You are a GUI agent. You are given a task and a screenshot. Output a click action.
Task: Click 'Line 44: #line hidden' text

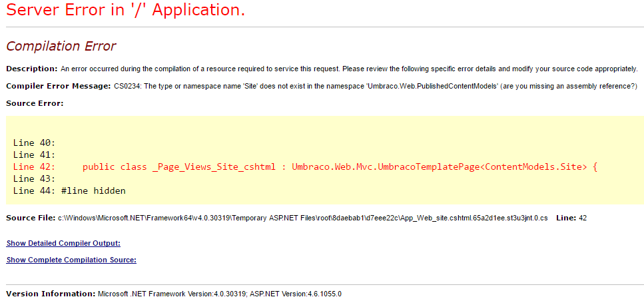coord(69,191)
